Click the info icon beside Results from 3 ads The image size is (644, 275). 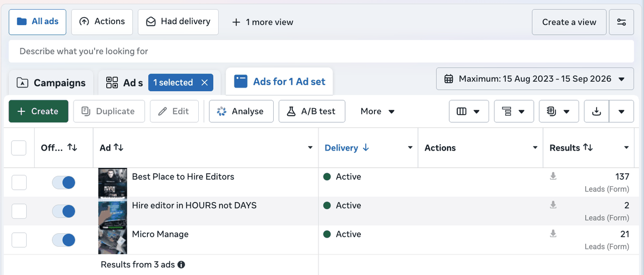[181, 264]
